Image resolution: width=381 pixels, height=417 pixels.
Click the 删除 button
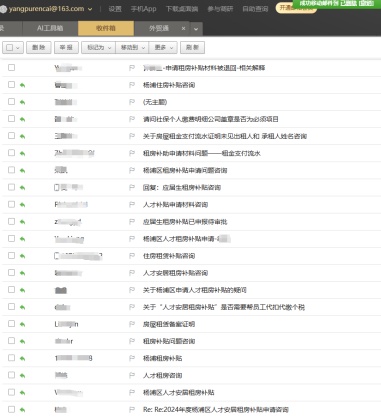[x=39, y=48]
